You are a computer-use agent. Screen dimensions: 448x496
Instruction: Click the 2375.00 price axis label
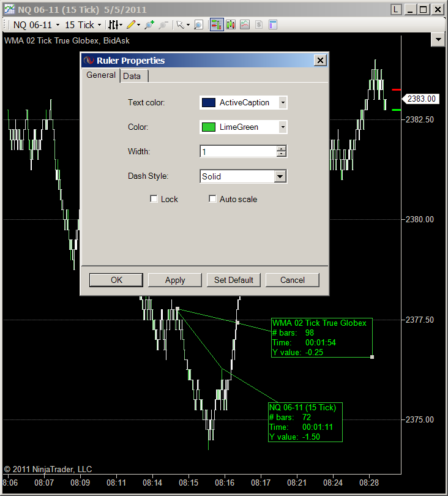click(x=420, y=419)
